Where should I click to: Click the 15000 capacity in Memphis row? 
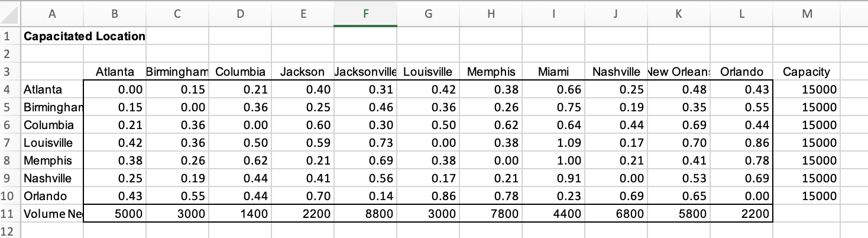coord(806,161)
